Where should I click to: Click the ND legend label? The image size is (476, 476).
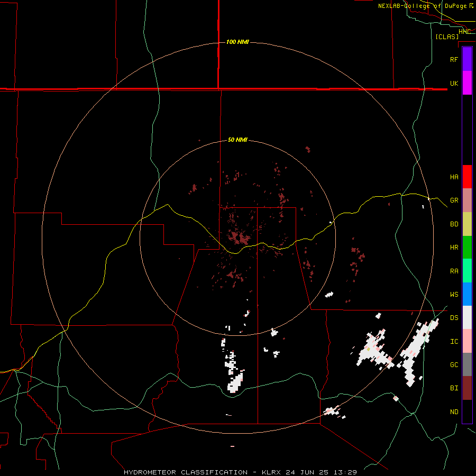click(x=454, y=412)
